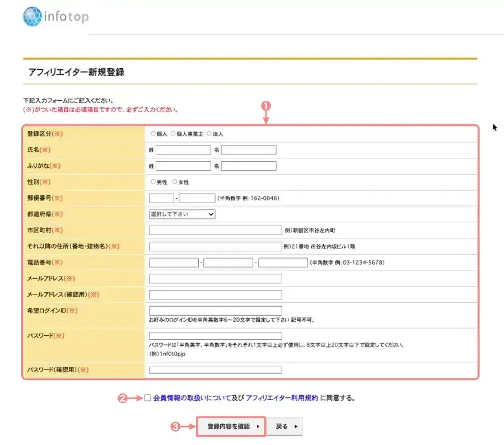
Task: Click the first 郵便番号 input box
Action: [x=161, y=198]
